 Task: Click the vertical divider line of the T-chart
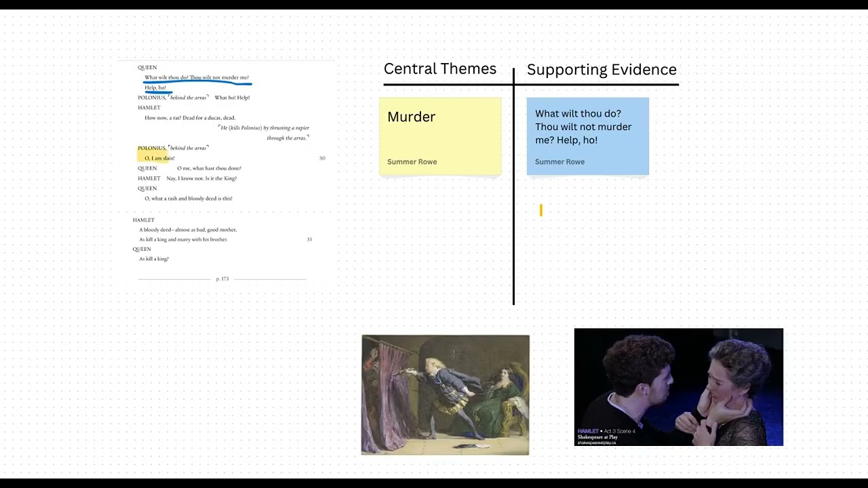coord(513,186)
